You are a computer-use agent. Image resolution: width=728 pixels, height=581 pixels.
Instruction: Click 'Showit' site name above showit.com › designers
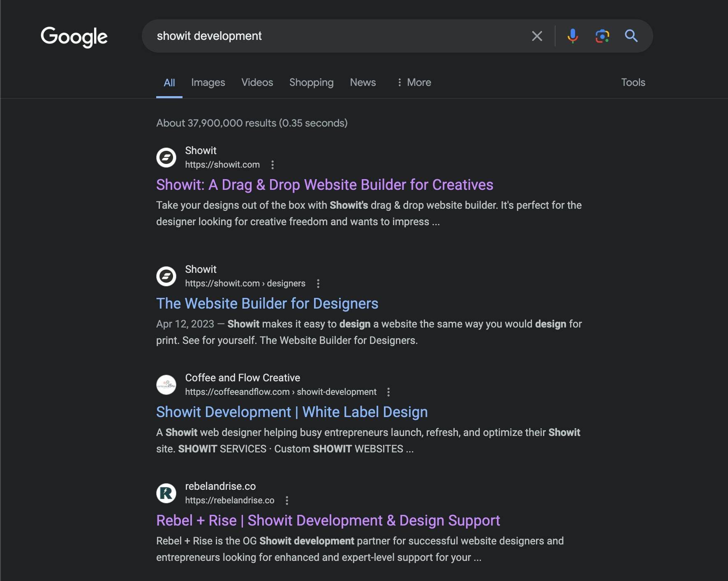[201, 269]
